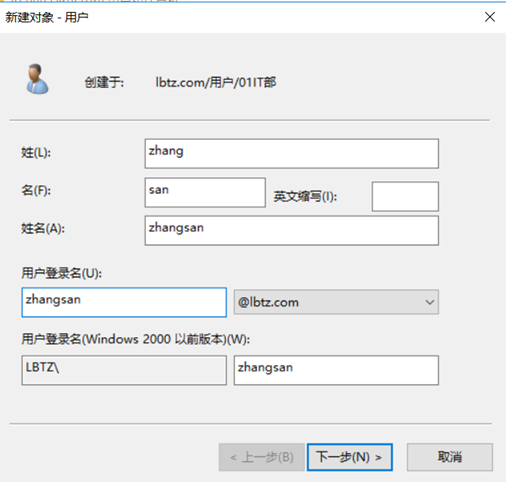Image resolution: width=506 pixels, height=482 pixels.
Task: Focus the pre-Windows 2000 zhangsan logon field
Action: pyautogui.click(x=336, y=370)
